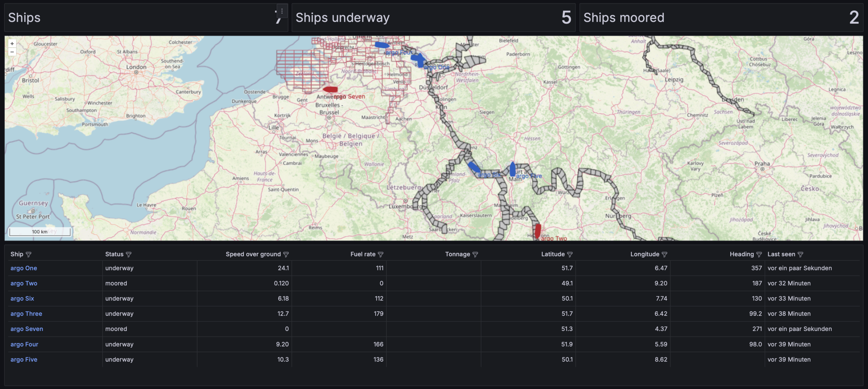Screen dimensions: 868x389
Task: Zoom in the map with plus button
Action: pos(12,44)
